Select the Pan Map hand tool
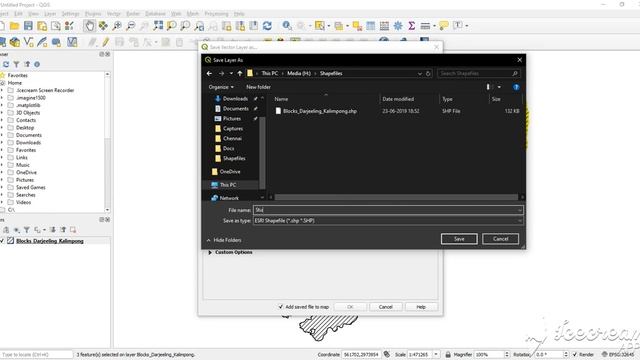640x360 pixels. (89, 26)
